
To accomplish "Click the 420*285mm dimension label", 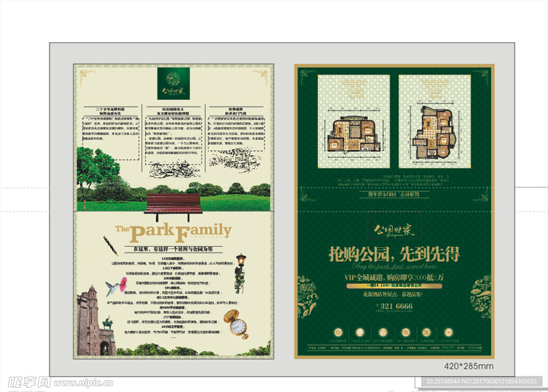I will 469,366.
